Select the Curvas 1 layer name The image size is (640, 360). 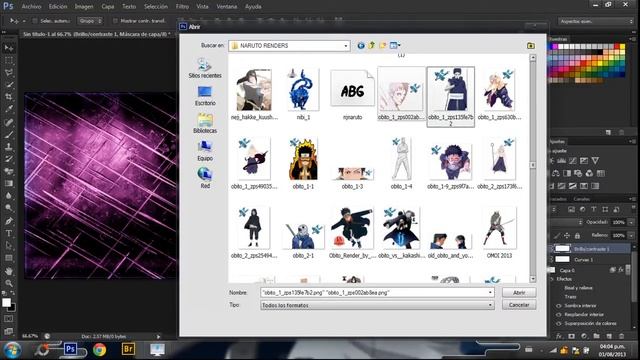[584, 260]
